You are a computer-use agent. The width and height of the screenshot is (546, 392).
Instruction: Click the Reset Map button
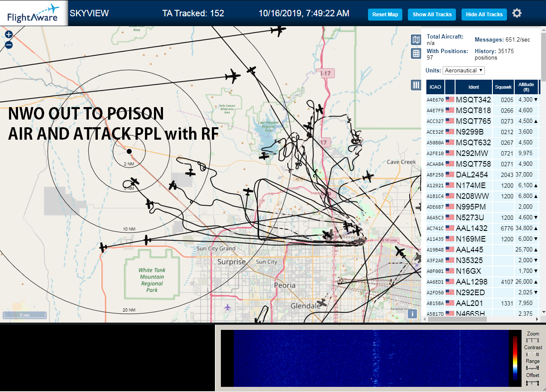385,14
